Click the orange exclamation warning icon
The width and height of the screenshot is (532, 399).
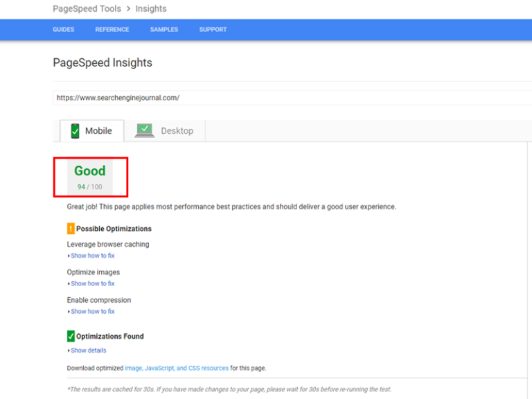point(71,229)
